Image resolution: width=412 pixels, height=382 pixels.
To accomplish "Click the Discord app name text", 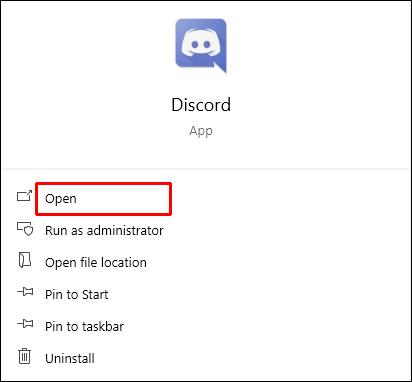I will (201, 105).
